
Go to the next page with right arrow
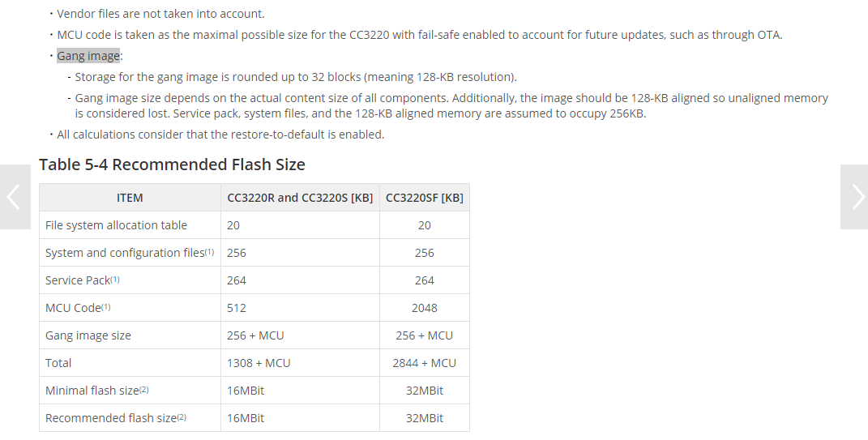coord(855,197)
